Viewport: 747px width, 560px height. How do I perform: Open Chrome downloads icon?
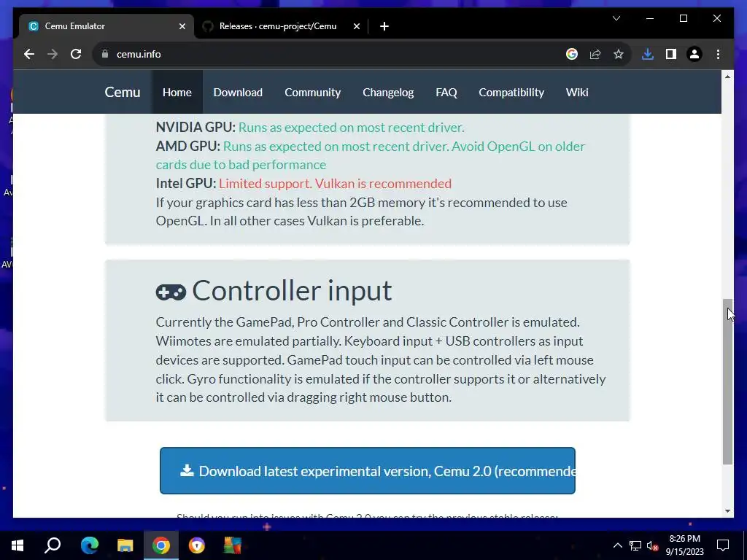point(648,54)
